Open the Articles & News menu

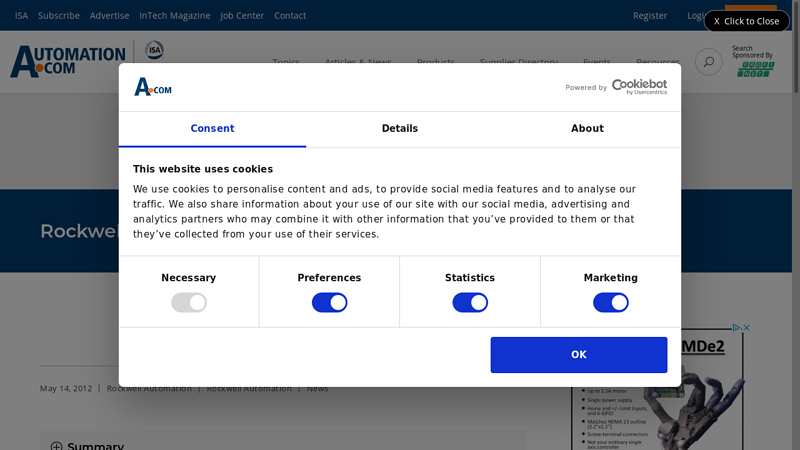tap(358, 61)
